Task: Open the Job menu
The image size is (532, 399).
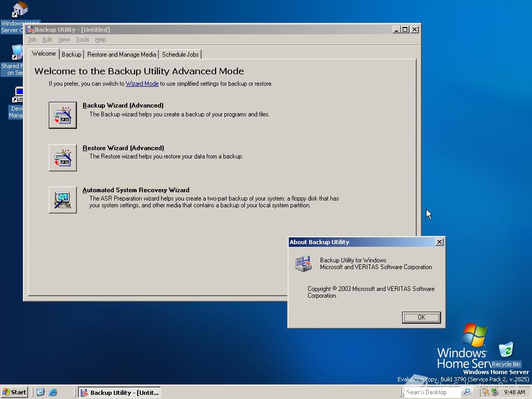Action: coord(32,39)
